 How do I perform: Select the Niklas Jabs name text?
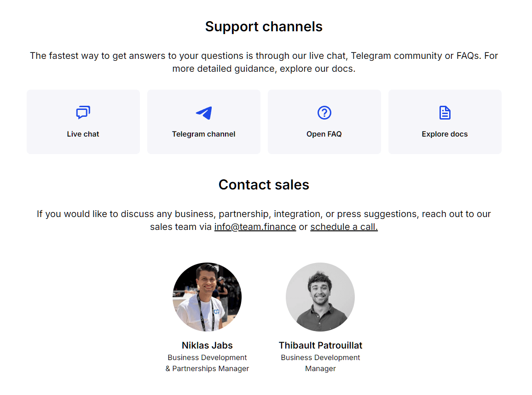207,345
